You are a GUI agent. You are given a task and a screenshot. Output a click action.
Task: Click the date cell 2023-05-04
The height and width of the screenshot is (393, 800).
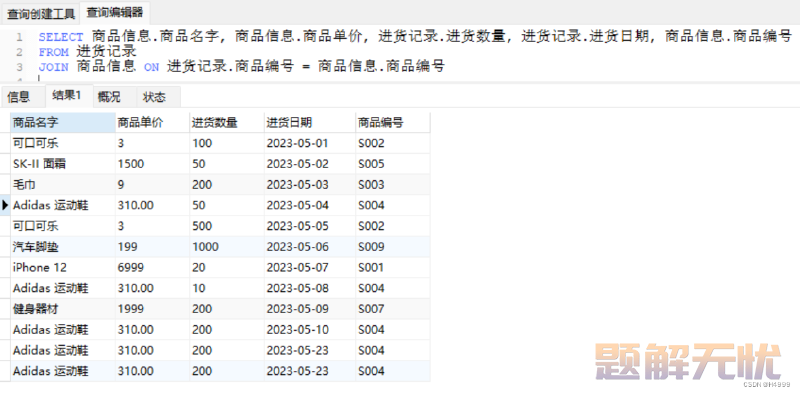point(310,205)
